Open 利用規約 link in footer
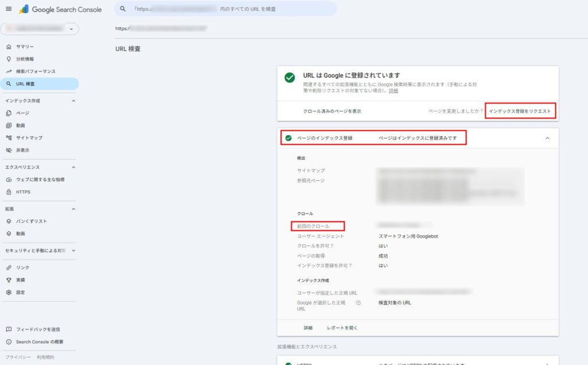Screen dimensions: 588x365 click(x=45, y=357)
